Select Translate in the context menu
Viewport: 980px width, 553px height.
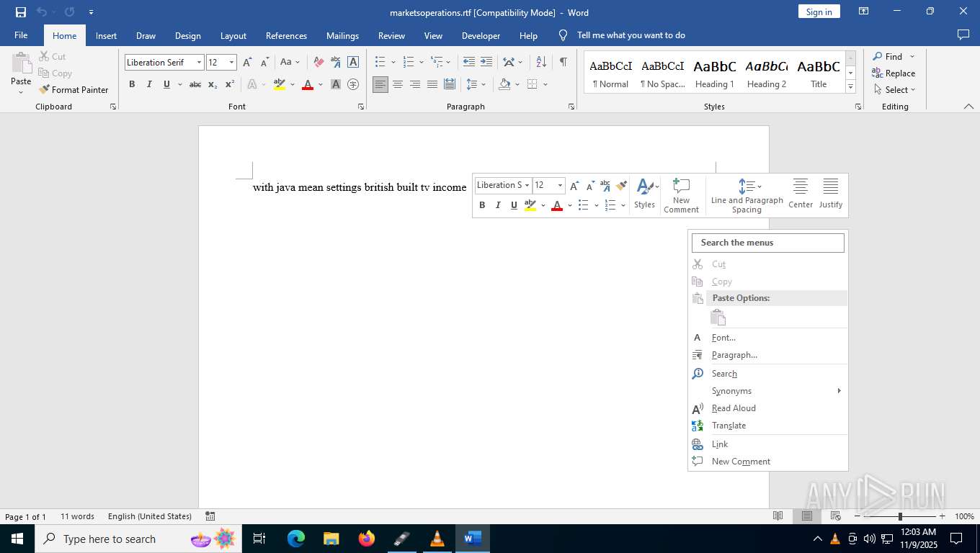coord(768,426)
